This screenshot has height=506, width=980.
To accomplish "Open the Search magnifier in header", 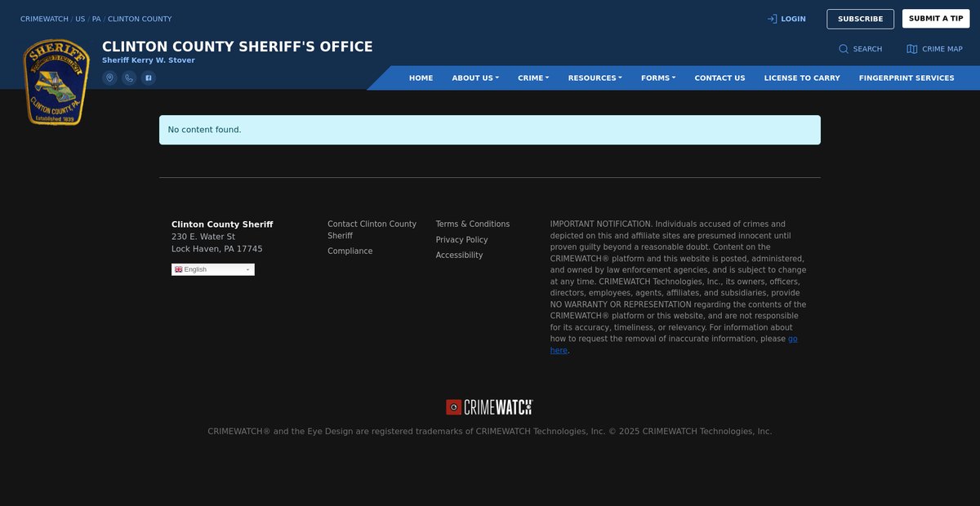I will [x=860, y=49].
